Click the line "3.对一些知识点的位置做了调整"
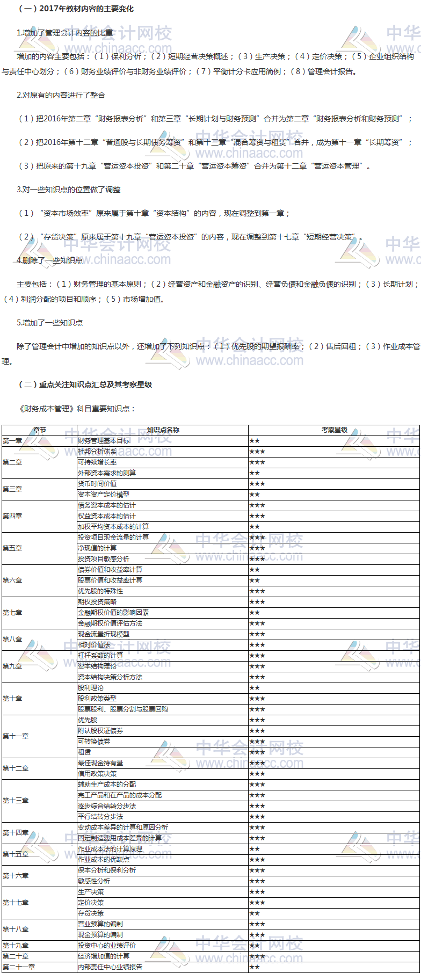 69,190
